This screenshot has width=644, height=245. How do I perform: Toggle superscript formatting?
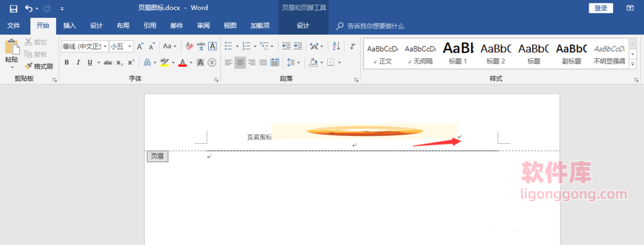tap(131, 63)
